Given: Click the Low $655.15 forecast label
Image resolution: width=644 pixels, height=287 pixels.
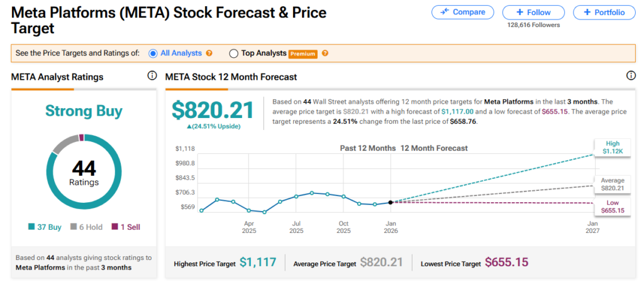Looking at the screenshot, I should click(x=612, y=206).
